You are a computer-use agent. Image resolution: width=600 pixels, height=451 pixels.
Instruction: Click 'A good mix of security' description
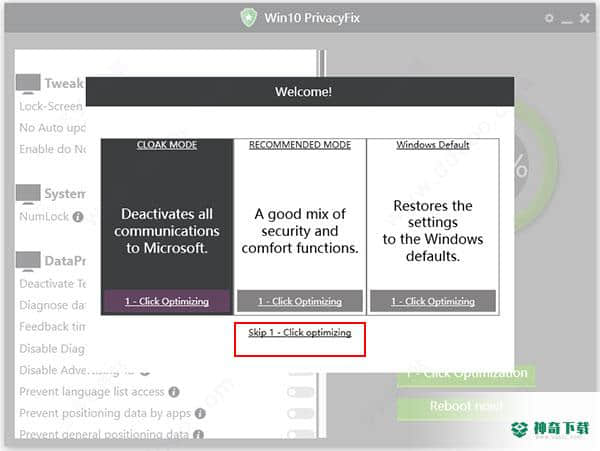coord(300,231)
